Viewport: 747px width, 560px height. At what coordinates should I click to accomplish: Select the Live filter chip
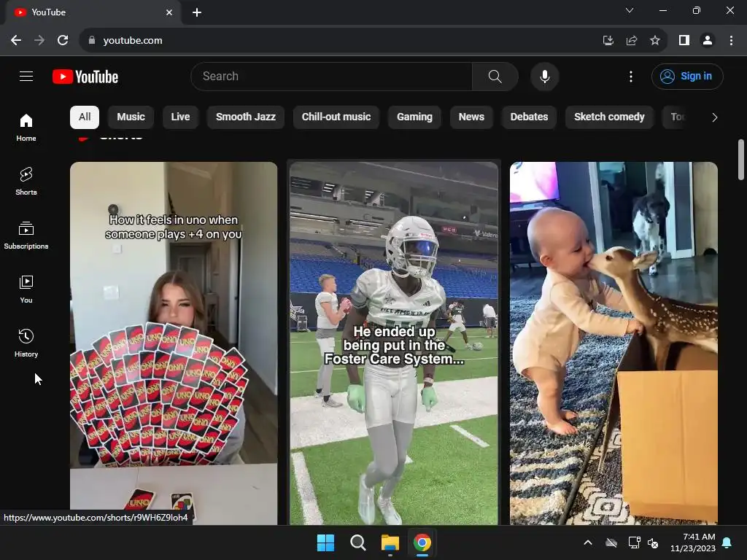181,117
